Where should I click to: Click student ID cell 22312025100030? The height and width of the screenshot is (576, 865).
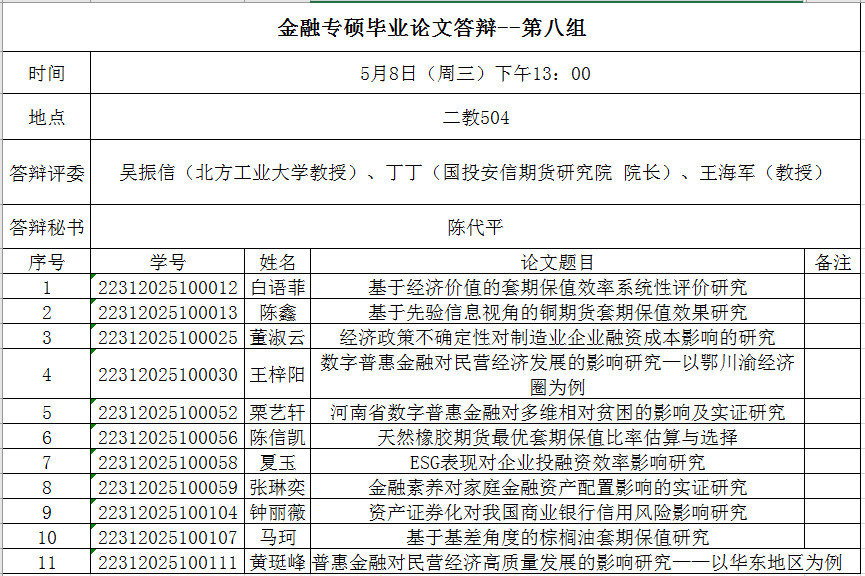[168, 375]
